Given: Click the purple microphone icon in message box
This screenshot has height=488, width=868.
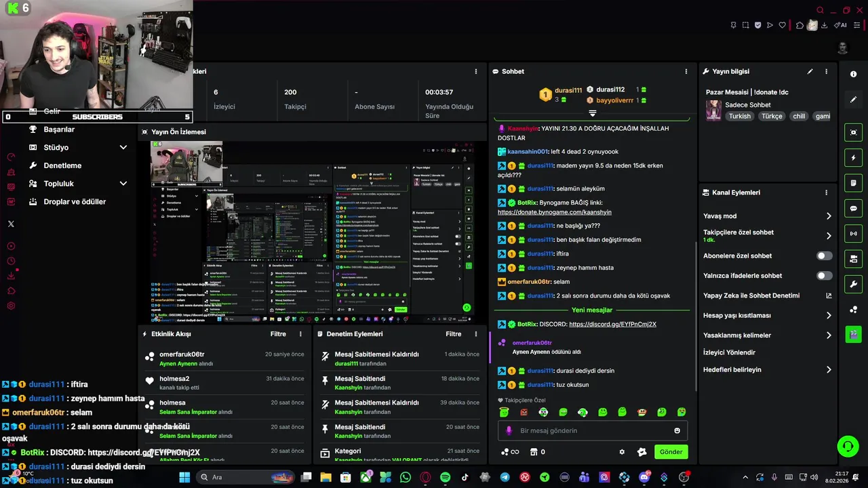Looking at the screenshot, I should (x=509, y=430).
